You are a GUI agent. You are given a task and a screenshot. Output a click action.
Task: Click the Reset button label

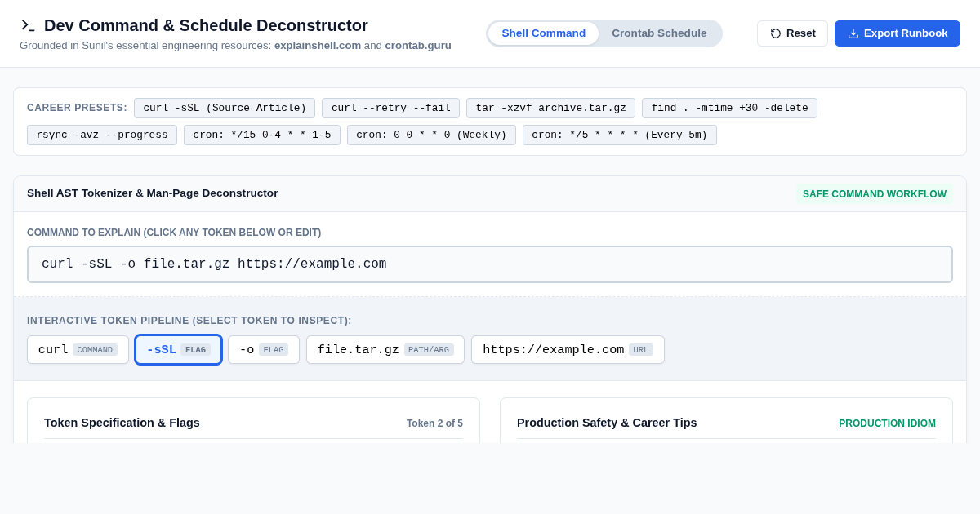point(801,33)
